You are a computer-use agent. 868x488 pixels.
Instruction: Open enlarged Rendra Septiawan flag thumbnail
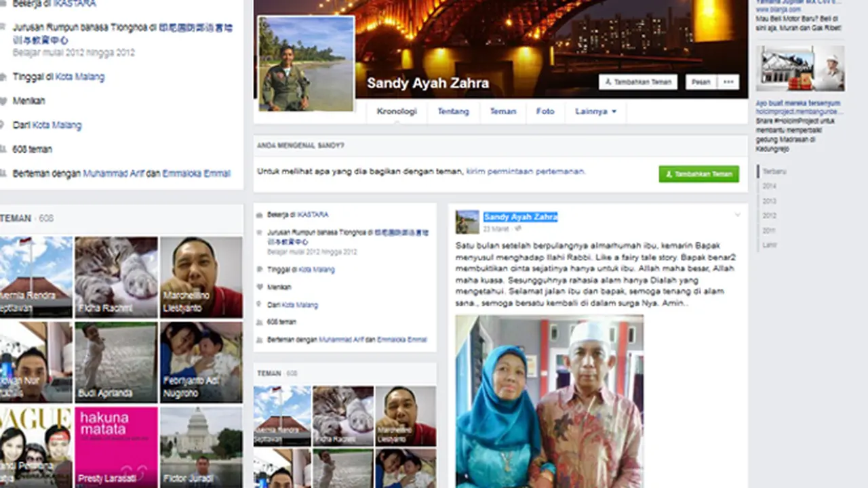[36, 277]
